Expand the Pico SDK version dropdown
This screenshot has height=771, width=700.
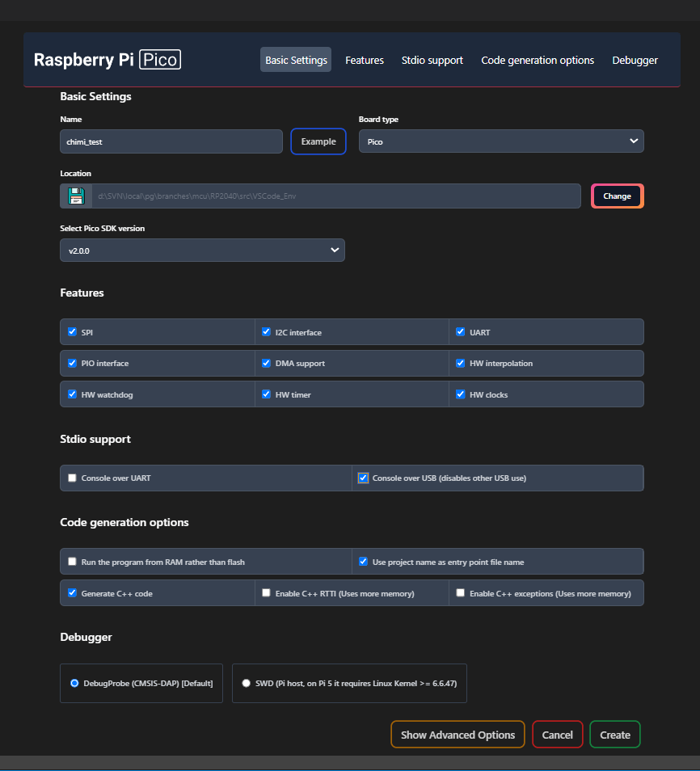coord(202,251)
